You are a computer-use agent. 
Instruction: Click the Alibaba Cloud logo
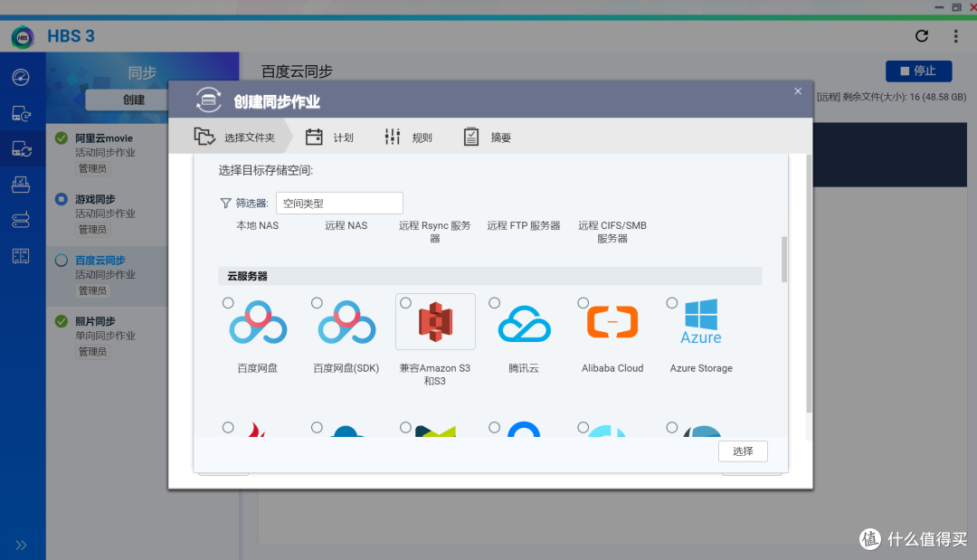[x=612, y=322]
